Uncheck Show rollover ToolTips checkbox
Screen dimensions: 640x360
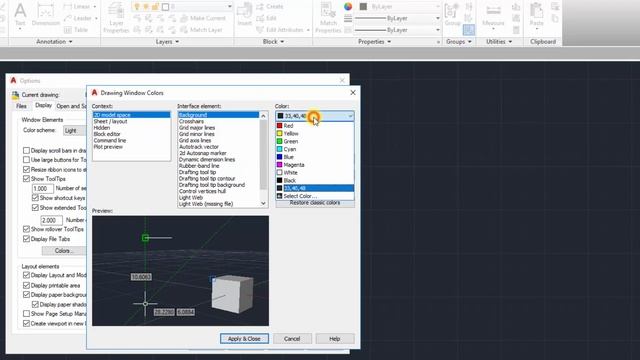pyautogui.click(x=27, y=229)
